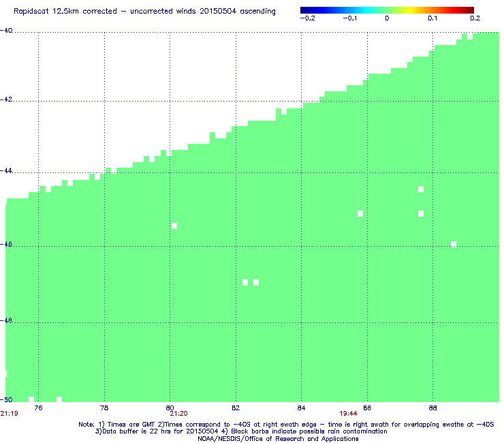Click the note line starting 'Note: 1) Times are GMT'

click(x=286, y=425)
